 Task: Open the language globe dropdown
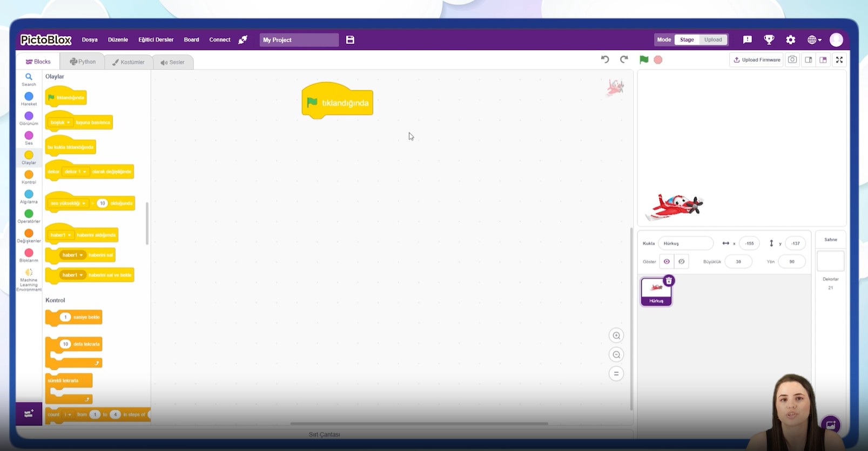(814, 40)
